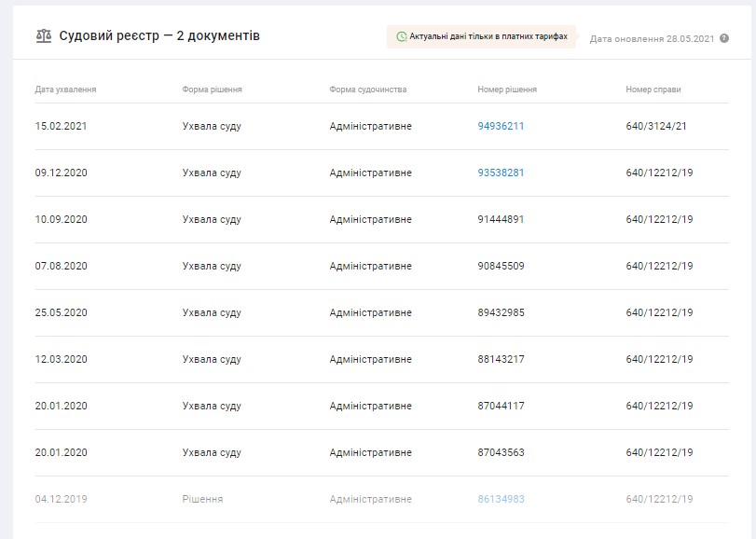Viewport: 756px width, 539px height.
Task: Click the question mark help icon
Action: [724, 39]
